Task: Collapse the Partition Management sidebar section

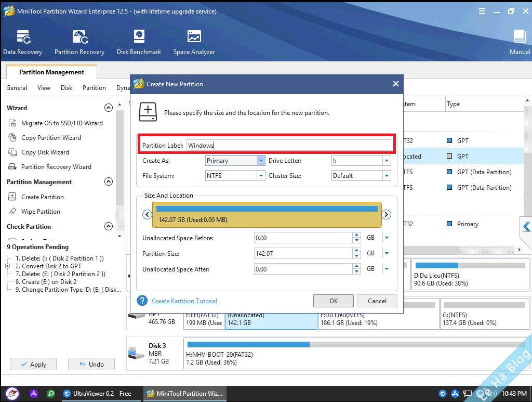Action: click(109, 181)
